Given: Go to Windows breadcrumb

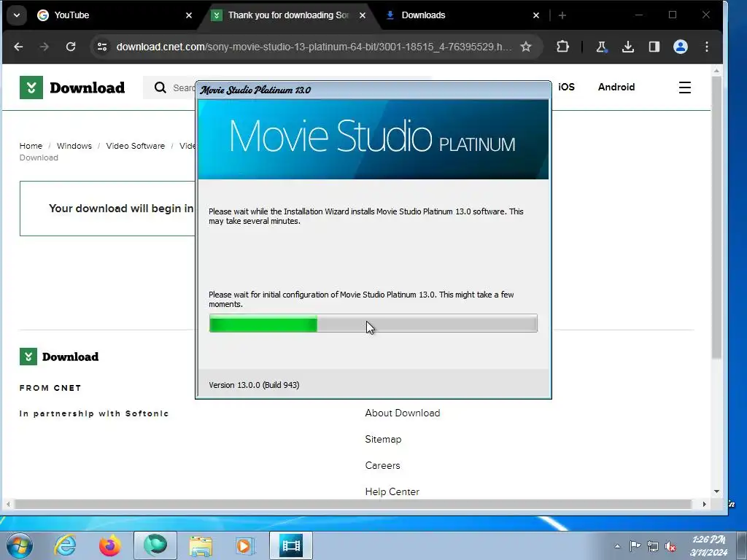Looking at the screenshot, I should tap(74, 146).
